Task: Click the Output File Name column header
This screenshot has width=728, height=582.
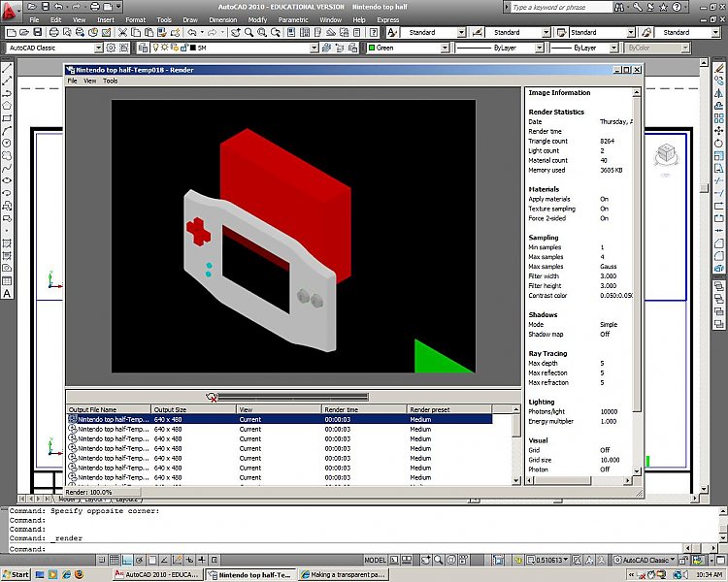Action: [109, 409]
